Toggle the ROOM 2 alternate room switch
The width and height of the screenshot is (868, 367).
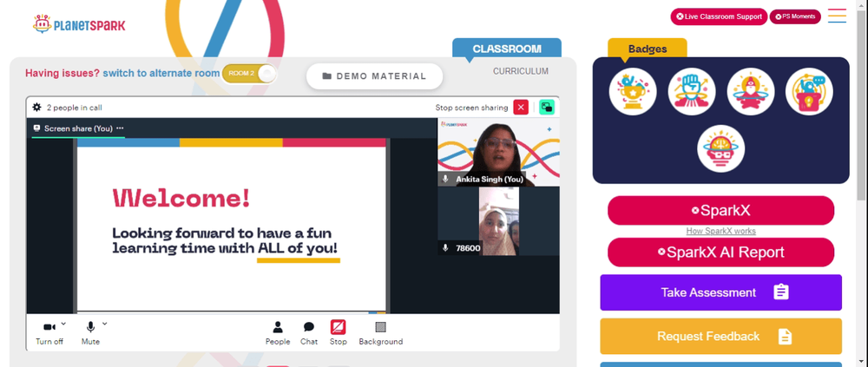click(249, 74)
